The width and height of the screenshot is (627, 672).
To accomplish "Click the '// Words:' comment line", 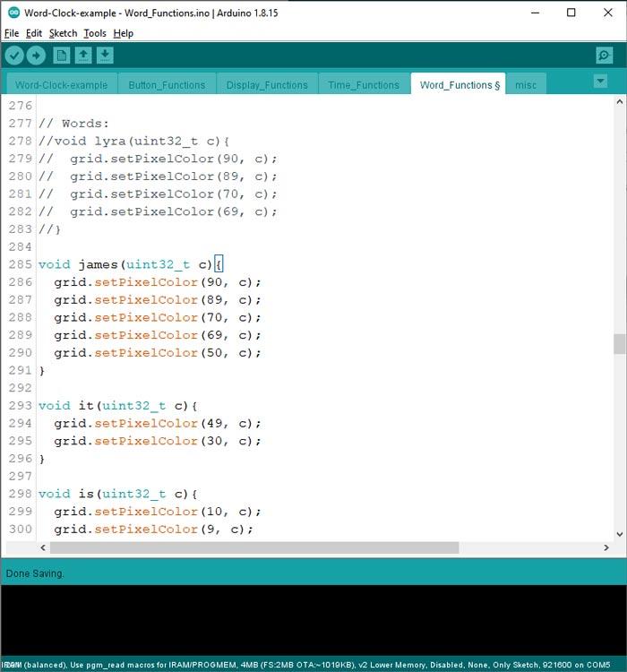I will 73,124.
